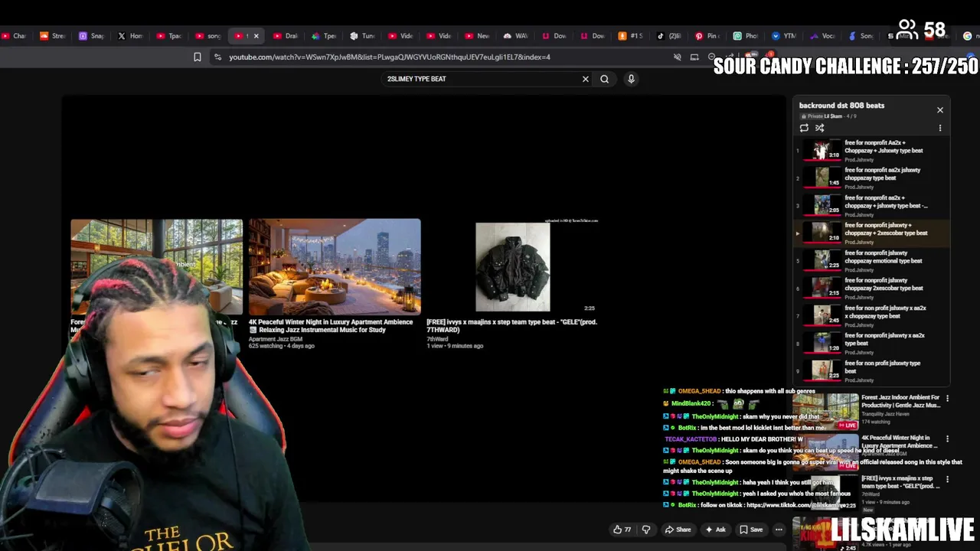
Task: Switch to the (2)lil TikTok browser tab
Action: coord(668,36)
